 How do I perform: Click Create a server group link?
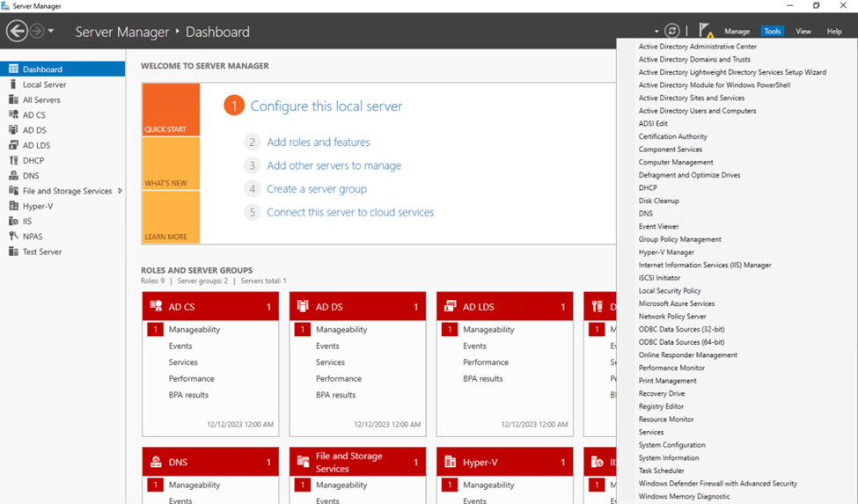point(316,189)
